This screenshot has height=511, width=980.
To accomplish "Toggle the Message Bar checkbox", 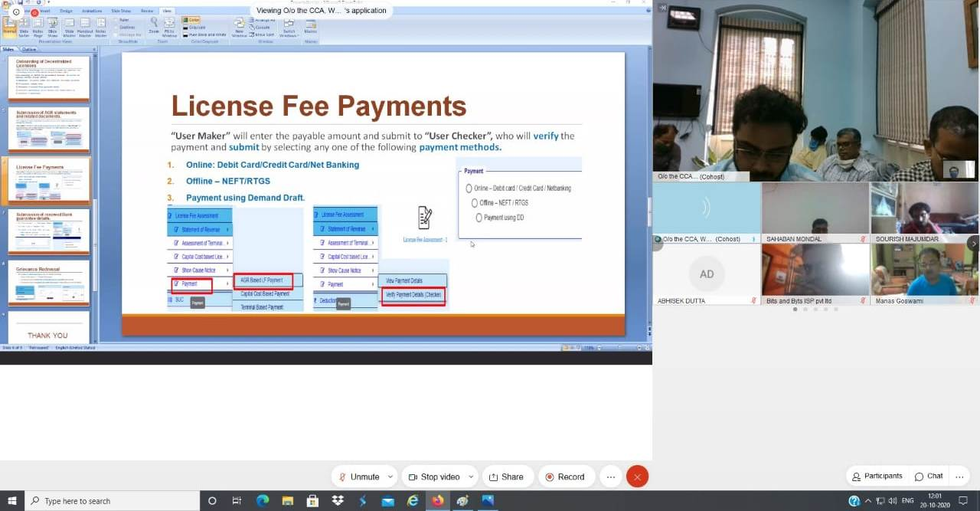I will click(x=116, y=34).
